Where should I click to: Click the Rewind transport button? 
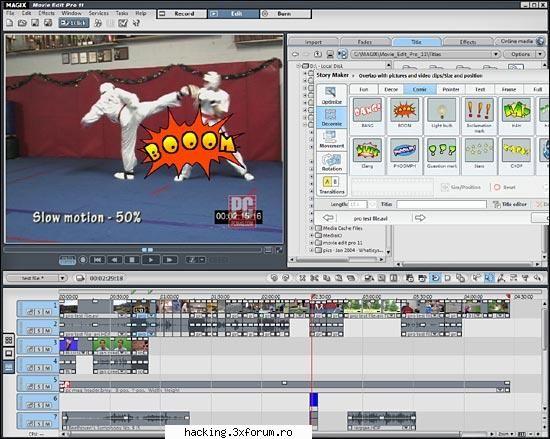tap(114, 260)
